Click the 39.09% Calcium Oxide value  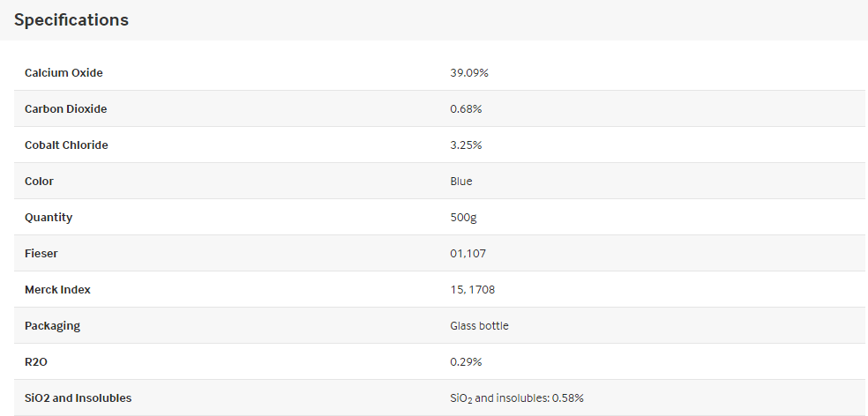469,72
